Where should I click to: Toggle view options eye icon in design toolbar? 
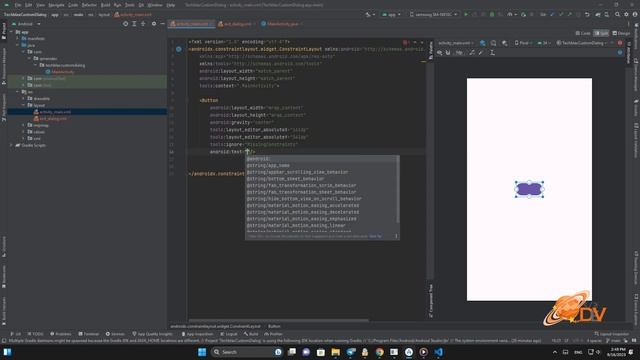tap(440, 53)
